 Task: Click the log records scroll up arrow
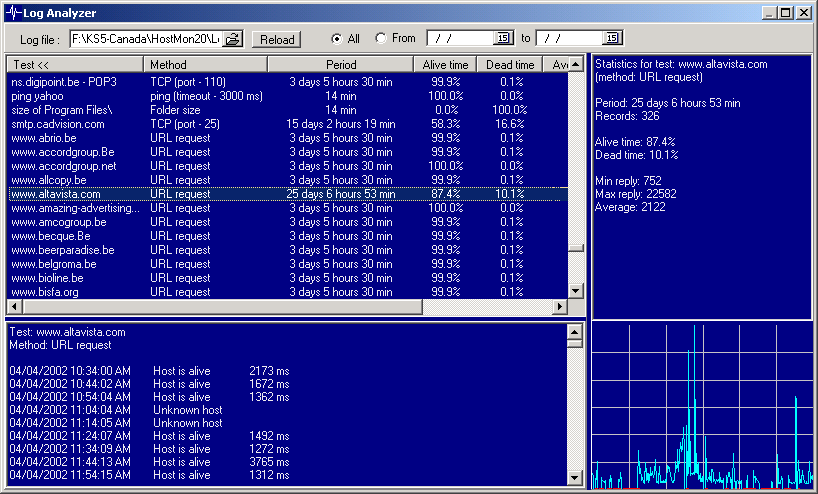[574, 332]
